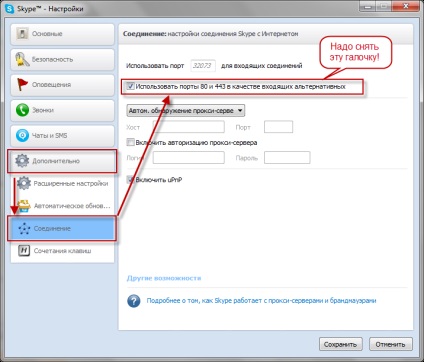Click the Пароль input field
Screen dimensions: 424x362
pyautogui.click(x=287, y=158)
